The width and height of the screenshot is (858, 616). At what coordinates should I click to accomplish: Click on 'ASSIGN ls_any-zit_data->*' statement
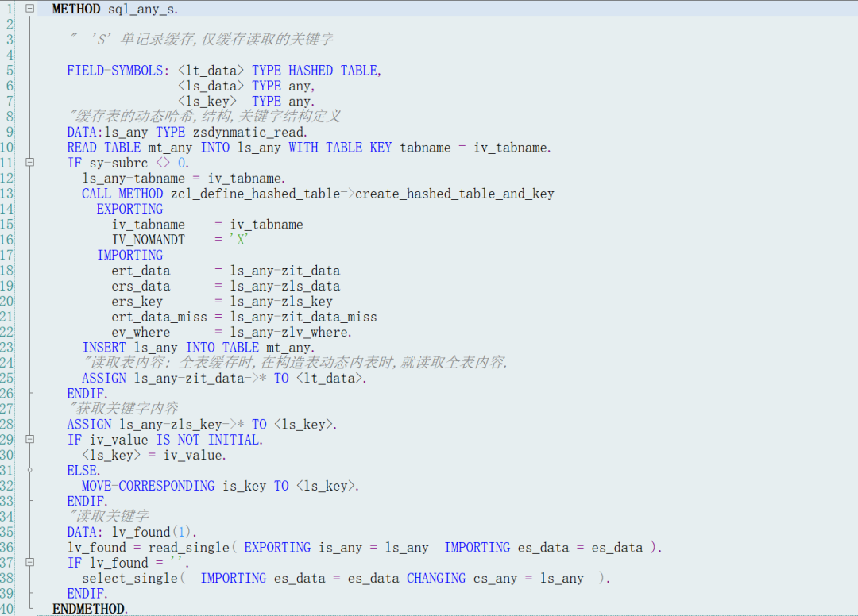point(174,378)
